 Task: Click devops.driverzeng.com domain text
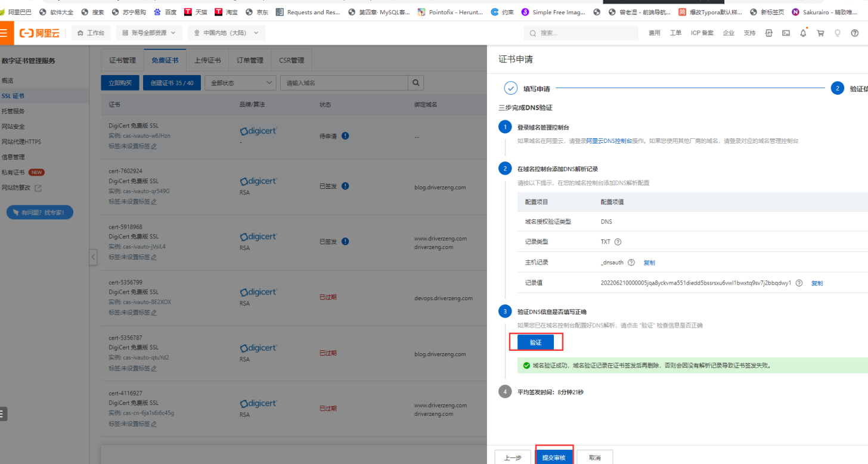point(443,298)
